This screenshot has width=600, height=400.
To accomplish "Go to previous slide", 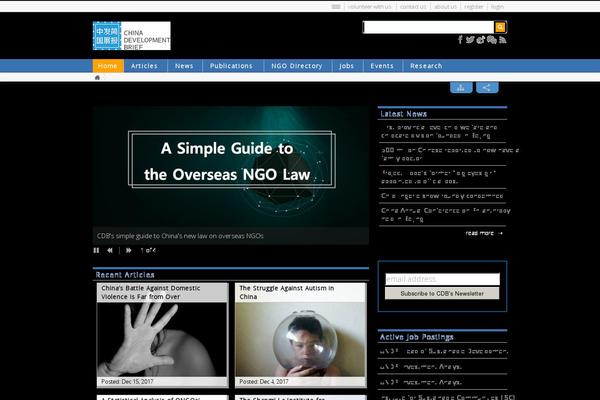I will coord(110,250).
